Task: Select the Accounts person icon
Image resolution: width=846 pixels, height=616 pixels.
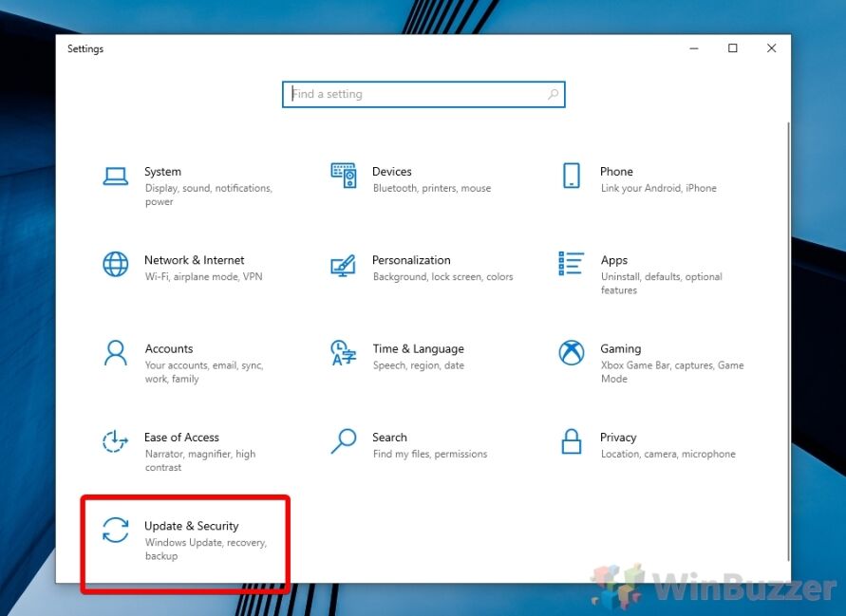Action: pos(116,353)
